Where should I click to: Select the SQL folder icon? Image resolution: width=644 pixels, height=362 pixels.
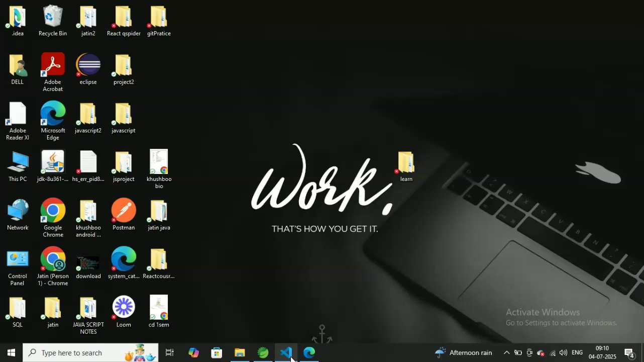(18, 312)
